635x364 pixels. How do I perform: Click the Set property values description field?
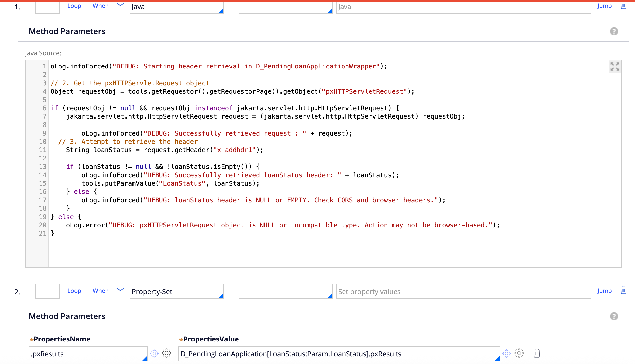[x=463, y=291]
